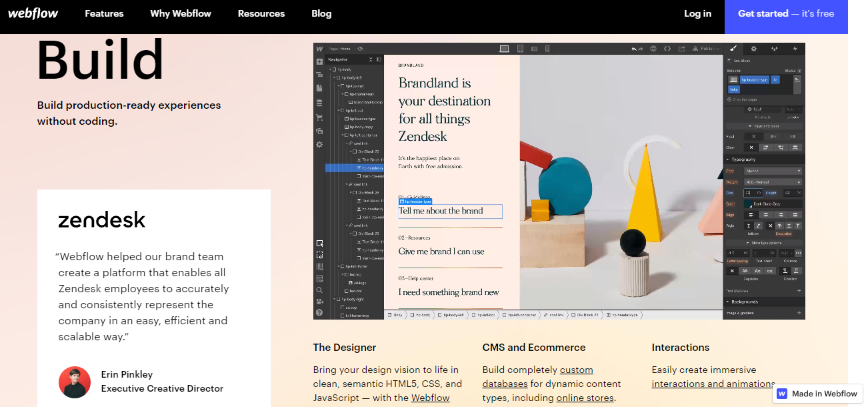The width and height of the screenshot is (868, 407).
Task: Open the Weight dropdown showing 400 - Normal
Action: [x=773, y=182]
